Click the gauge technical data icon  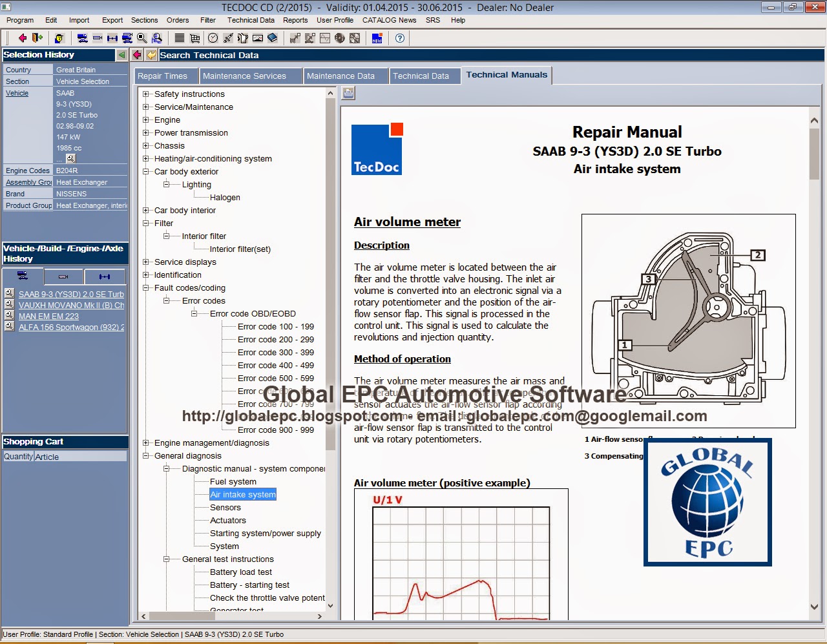[x=258, y=38]
